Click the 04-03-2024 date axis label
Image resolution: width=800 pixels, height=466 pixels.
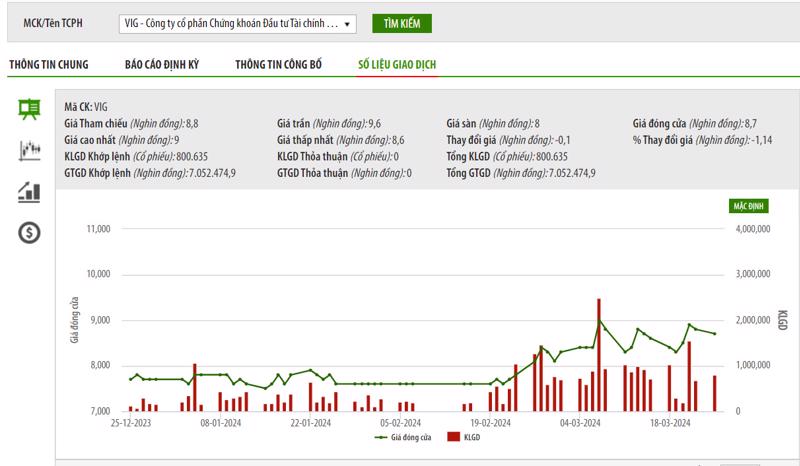[x=580, y=423]
